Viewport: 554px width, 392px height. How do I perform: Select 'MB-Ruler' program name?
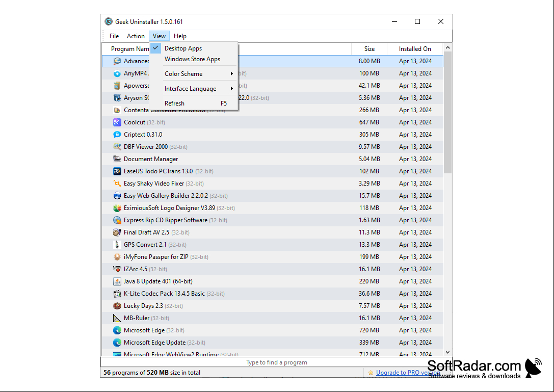coord(137,318)
